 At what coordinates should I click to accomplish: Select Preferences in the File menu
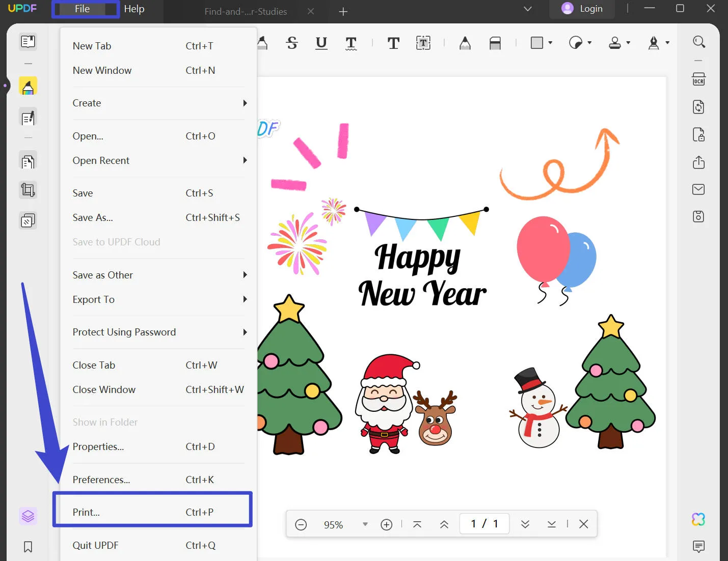click(x=101, y=480)
